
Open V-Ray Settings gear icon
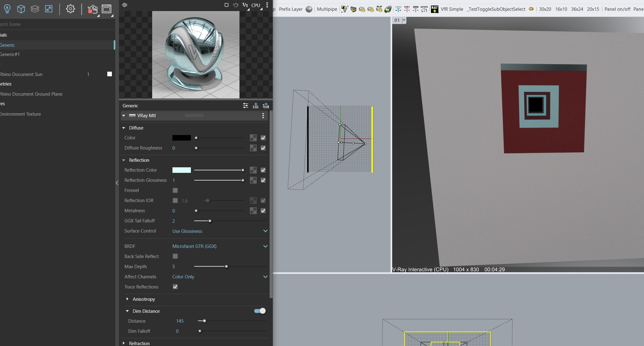point(70,9)
